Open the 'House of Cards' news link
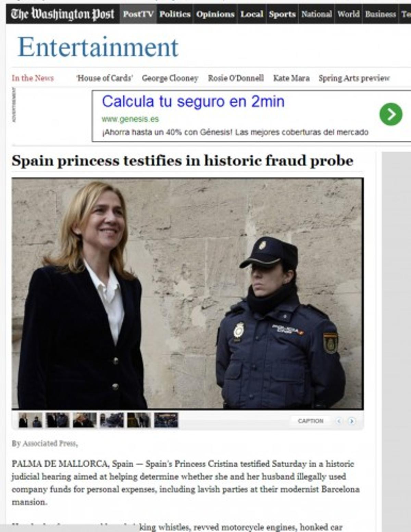 pyautogui.click(x=104, y=78)
